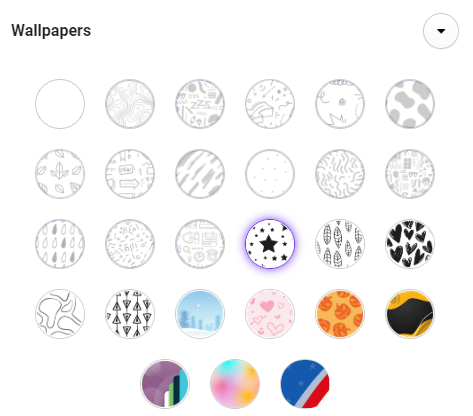Screen dimensions: 473x416
Task: Choose the pastel rainbow gradient wallpaper
Action: pyautogui.click(x=235, y=384)
